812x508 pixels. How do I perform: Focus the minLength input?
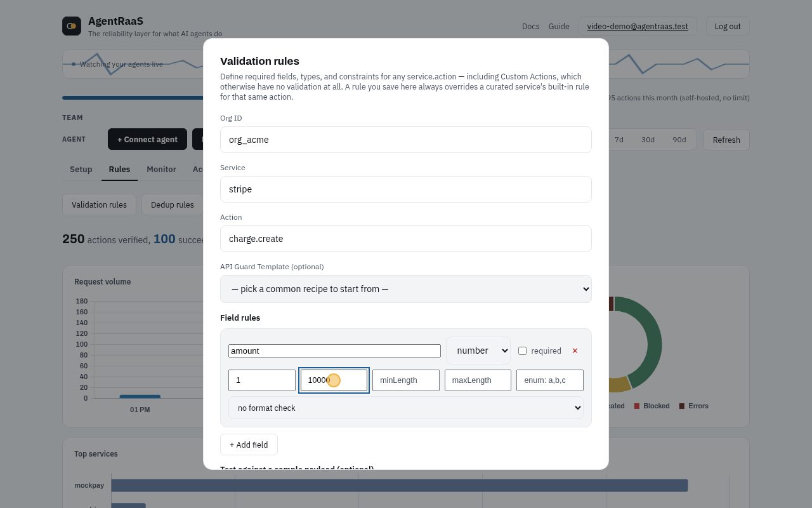coord(406,380)
